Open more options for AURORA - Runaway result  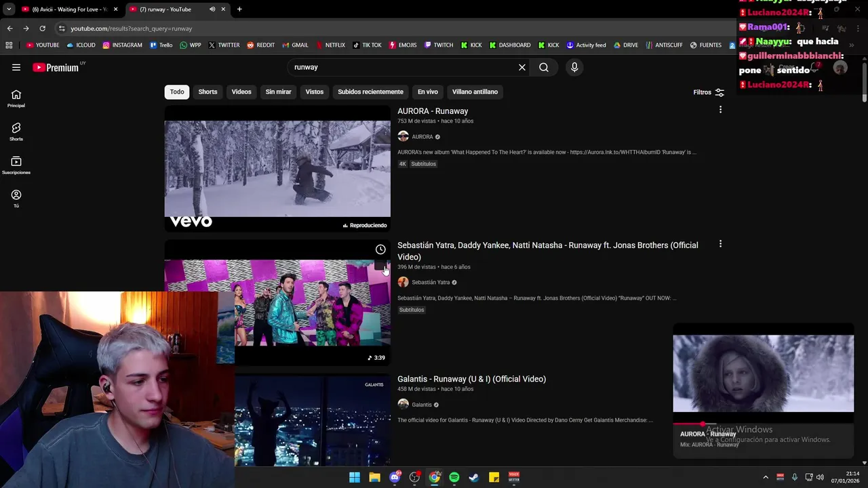[x=720, y=110]
